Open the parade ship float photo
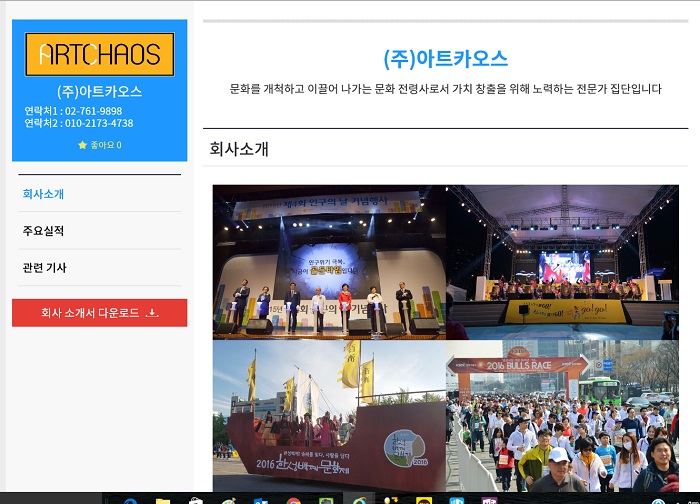 click(x=329, y=415)
